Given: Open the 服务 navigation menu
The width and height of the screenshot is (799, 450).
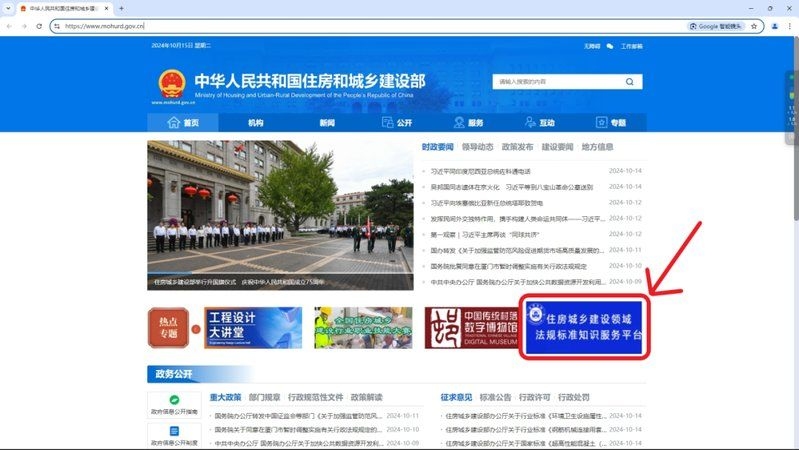Looking at the screenshot, I should click(468, 123).
